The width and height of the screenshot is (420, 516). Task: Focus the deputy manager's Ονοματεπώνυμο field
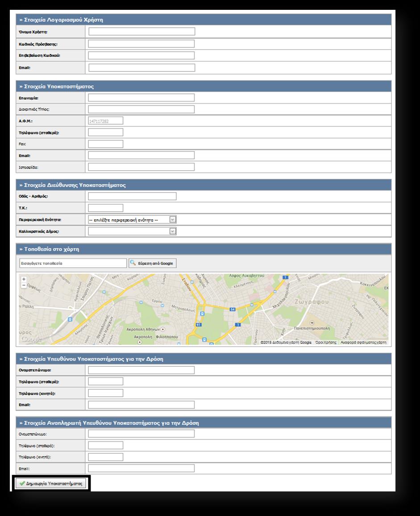click(141, 434)
